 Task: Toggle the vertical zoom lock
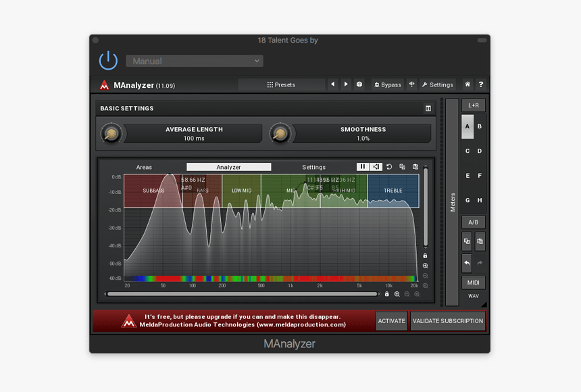coord(426,255)
